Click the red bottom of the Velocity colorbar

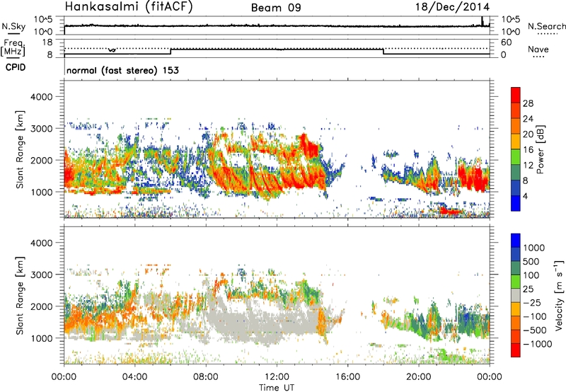pos(516,350)
